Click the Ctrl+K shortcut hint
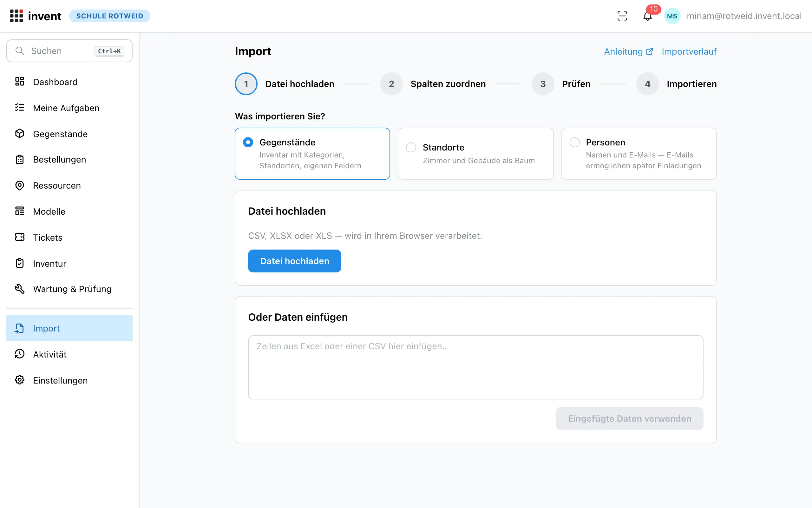The image size is (812, 508). (109, 51)
